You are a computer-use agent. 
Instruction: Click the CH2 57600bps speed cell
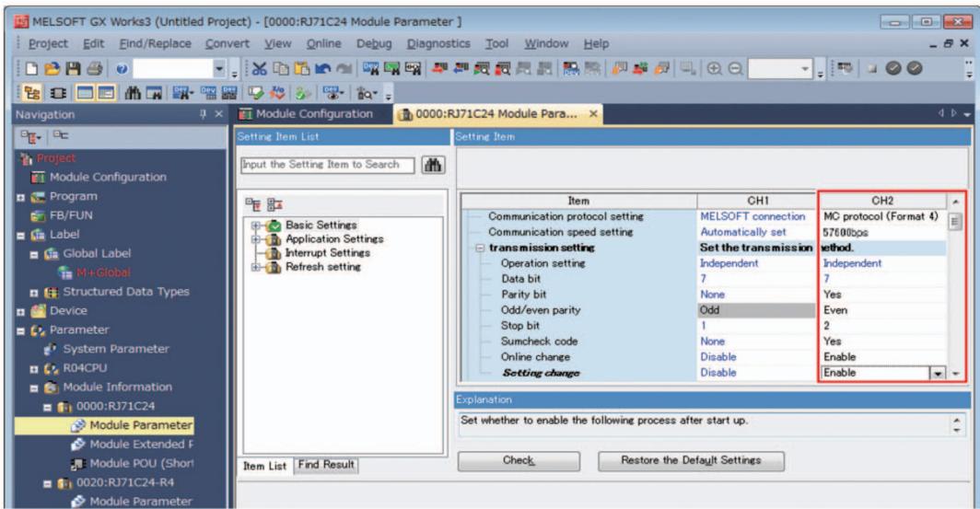[881, 232]
